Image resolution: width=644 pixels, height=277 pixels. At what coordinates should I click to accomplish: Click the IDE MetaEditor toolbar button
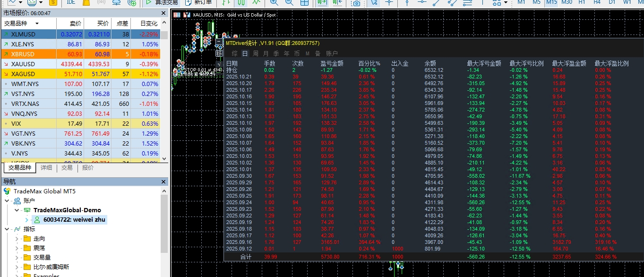70,2
